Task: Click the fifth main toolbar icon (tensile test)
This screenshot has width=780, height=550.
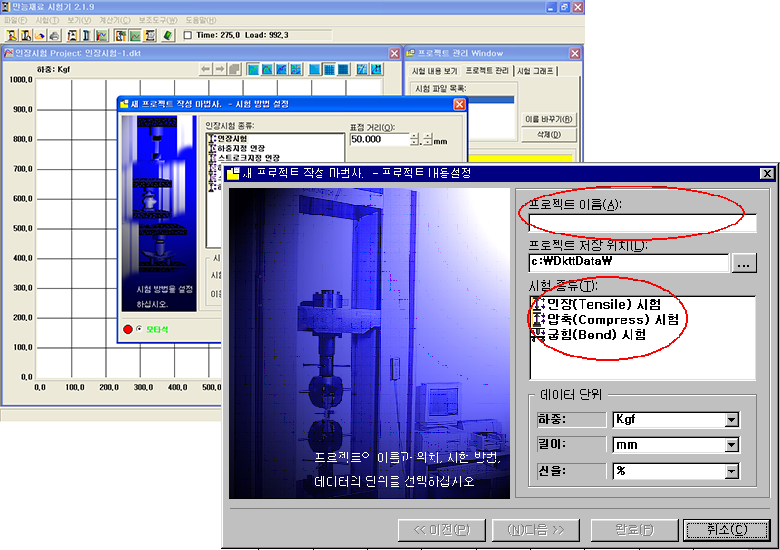Action: pyautogui.click(x=72, y=35)
